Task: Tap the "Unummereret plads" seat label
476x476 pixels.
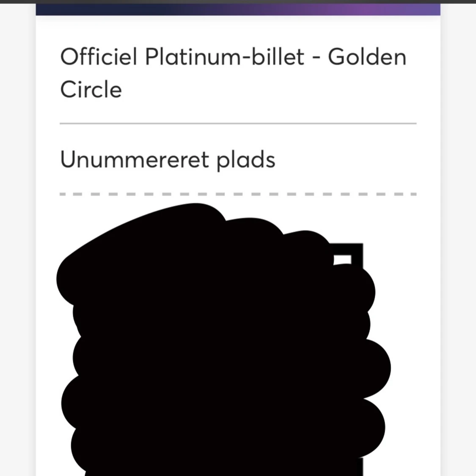Action: (x=168, y=160)
